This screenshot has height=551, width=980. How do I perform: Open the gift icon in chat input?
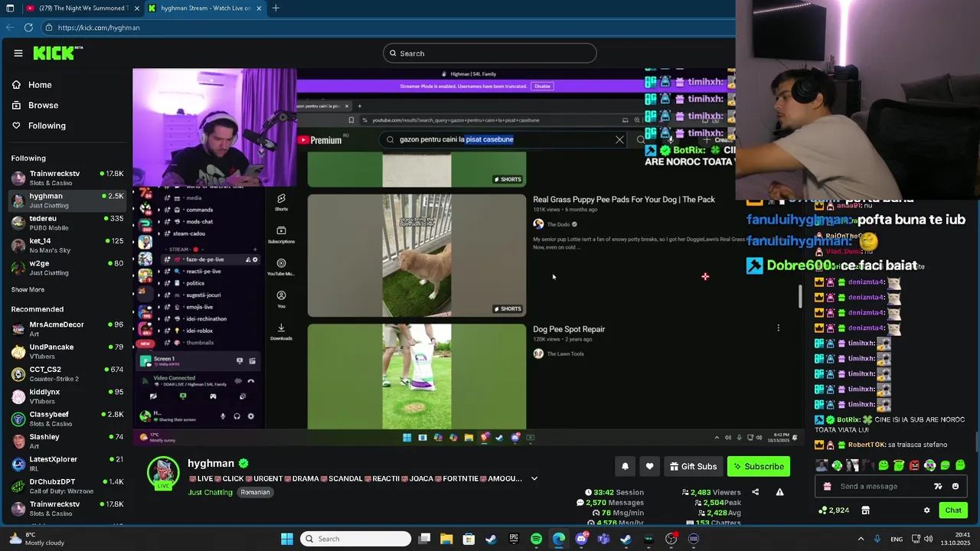[x=827, y=487]
